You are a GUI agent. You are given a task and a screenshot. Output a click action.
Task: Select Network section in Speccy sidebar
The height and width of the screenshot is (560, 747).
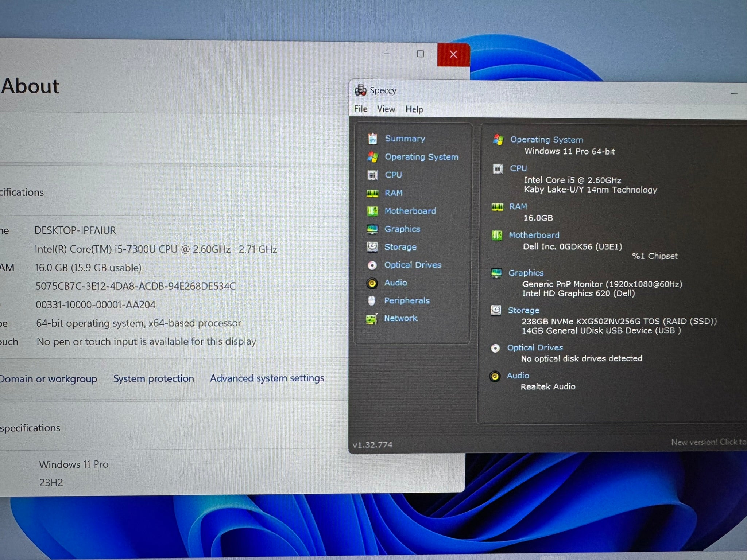coord(400,318)
